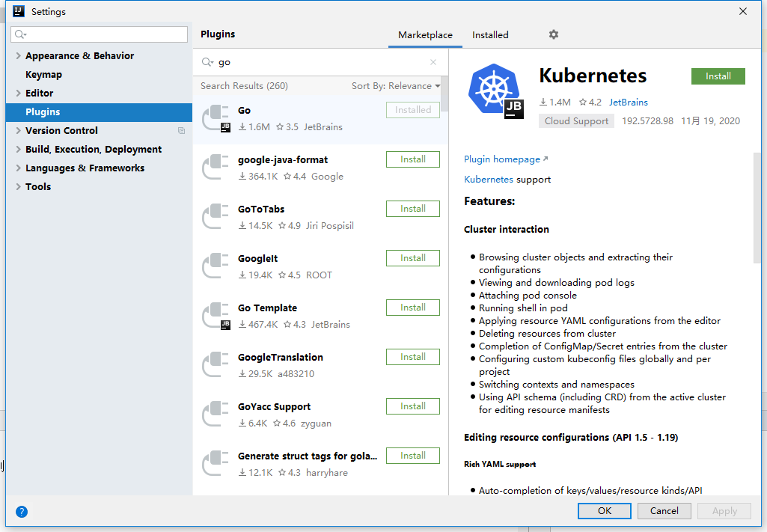Switch to the Marketplace tab
This screenshot has width=767, height=532.
pyautogui.click(x=425, y=35)
